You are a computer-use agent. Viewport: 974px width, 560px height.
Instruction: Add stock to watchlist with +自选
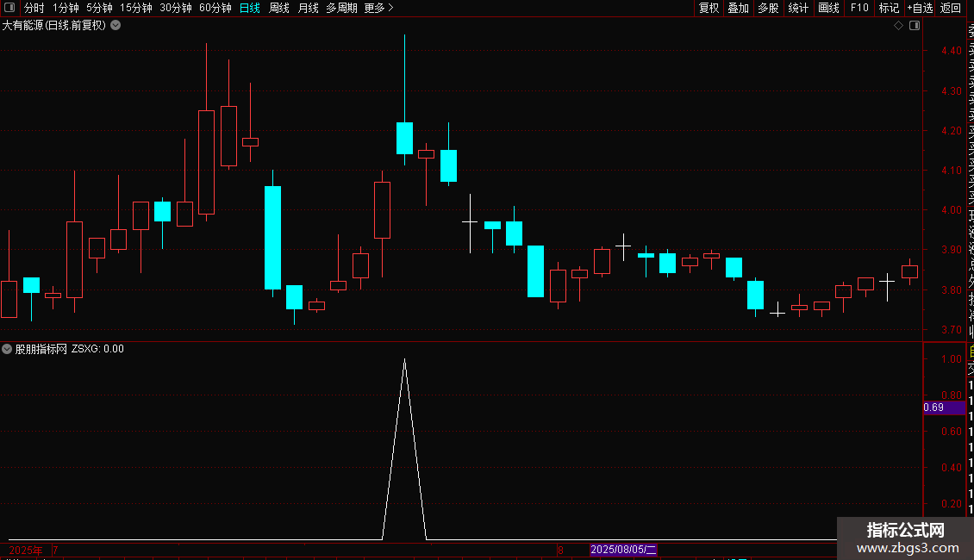(920, 8)
